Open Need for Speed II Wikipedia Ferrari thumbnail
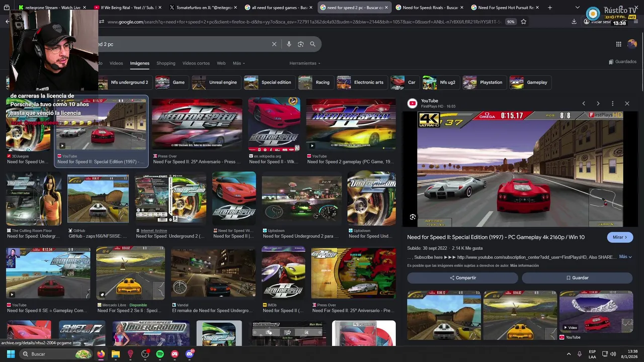The height and width of the screenshot is (362, 644). (274, 124)
